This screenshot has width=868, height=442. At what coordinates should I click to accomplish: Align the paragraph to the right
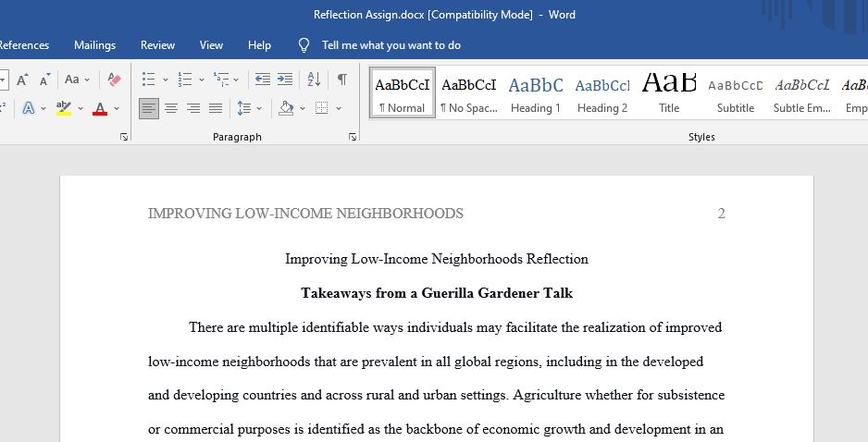point(193,108)
